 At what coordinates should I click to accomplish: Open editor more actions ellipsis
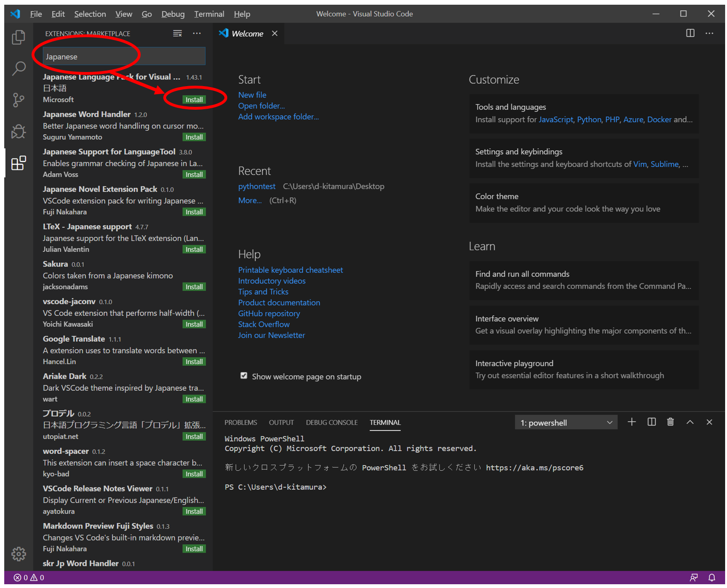click(709, 33)
